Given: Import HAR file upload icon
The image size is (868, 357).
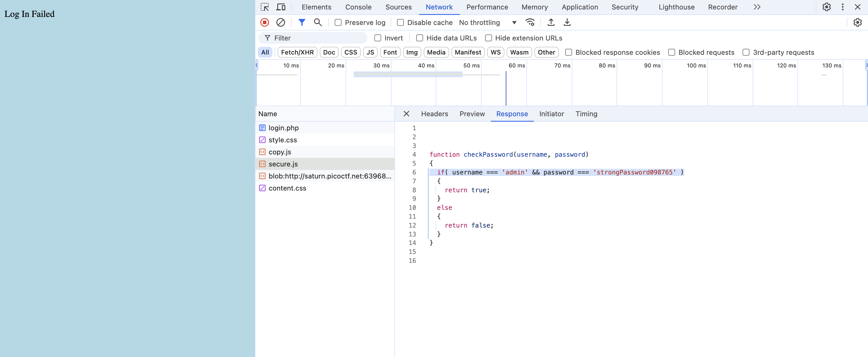Looking at the screenshot, I should pos(551,23).
